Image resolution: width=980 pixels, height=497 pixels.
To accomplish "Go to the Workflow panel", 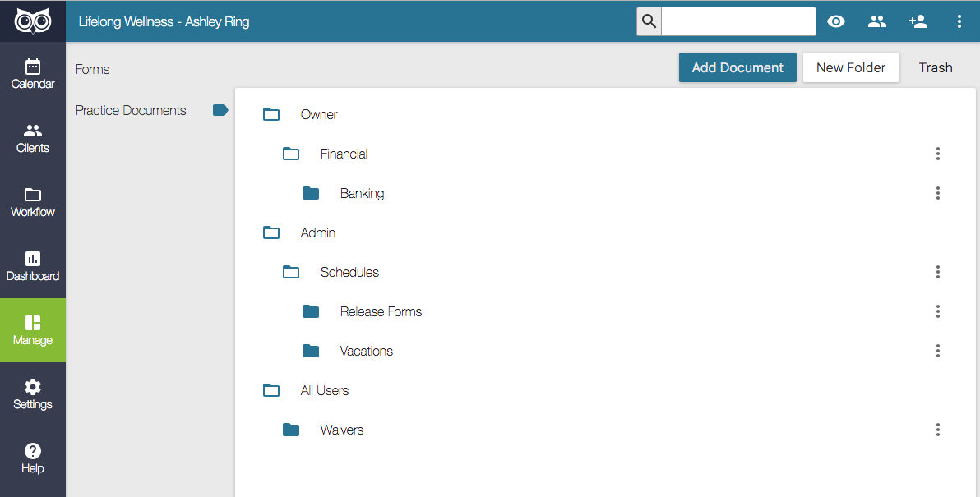I will coord(33,201).
